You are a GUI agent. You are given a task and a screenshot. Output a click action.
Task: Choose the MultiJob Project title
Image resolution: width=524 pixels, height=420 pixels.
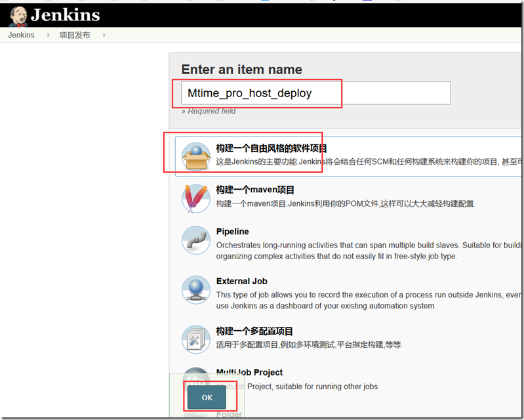(249, 372)
